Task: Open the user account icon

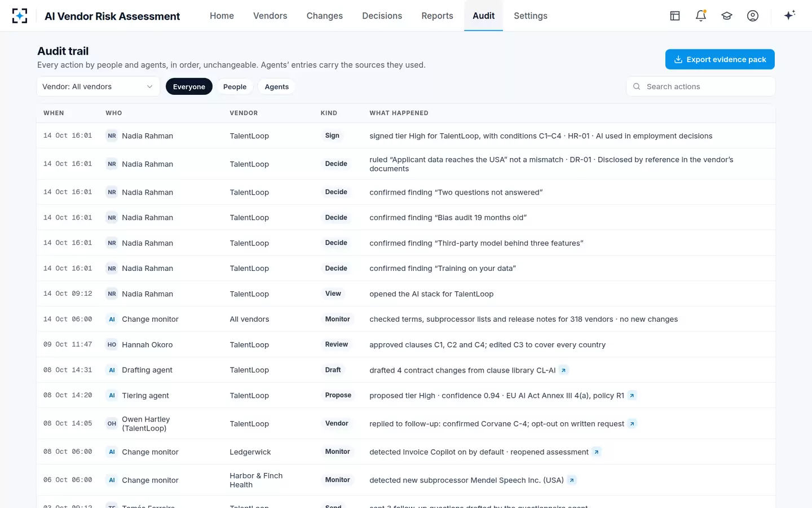Action: pos(753,16)
